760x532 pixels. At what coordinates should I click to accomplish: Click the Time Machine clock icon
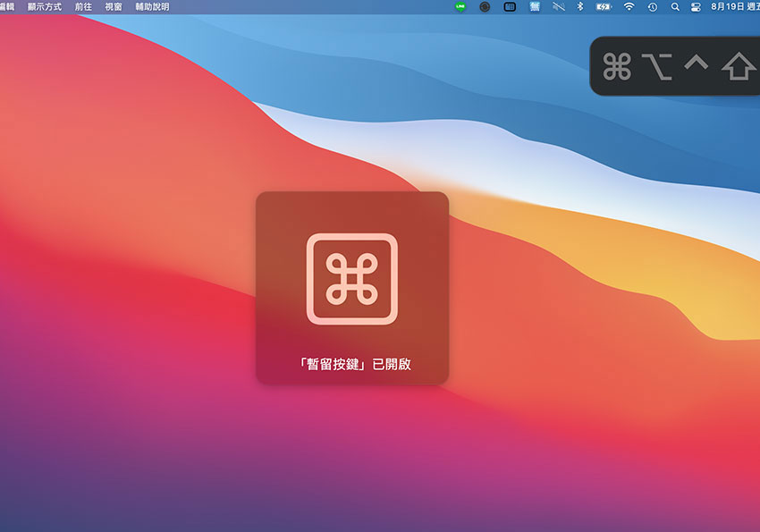pos(653,7)
